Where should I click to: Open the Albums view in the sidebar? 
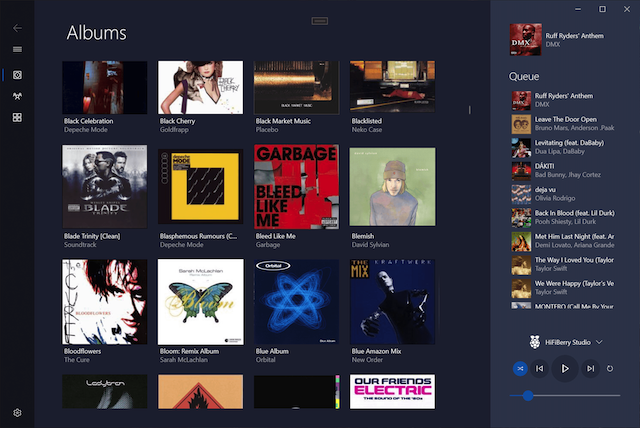tap(17, 75)
